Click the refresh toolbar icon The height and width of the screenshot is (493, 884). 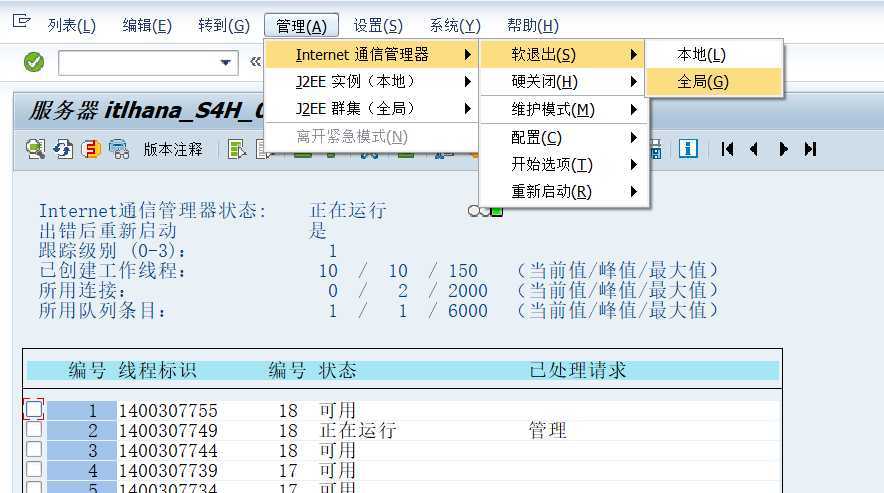63,149
